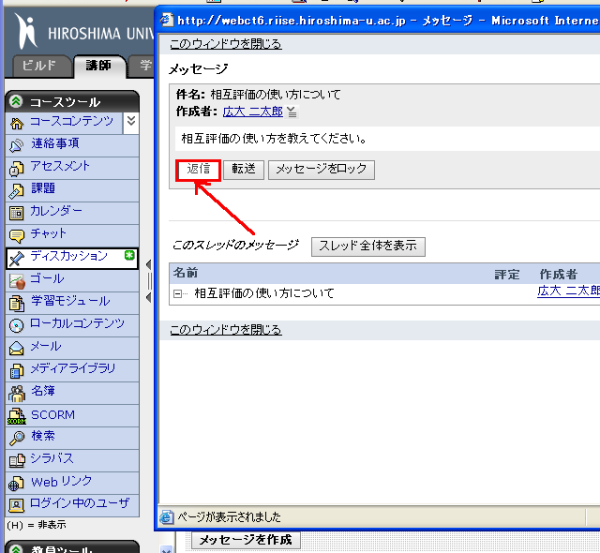Click the upper sidebar collapse arrow
This screenshot has width=600, height=553.
[x=149, y=264]
